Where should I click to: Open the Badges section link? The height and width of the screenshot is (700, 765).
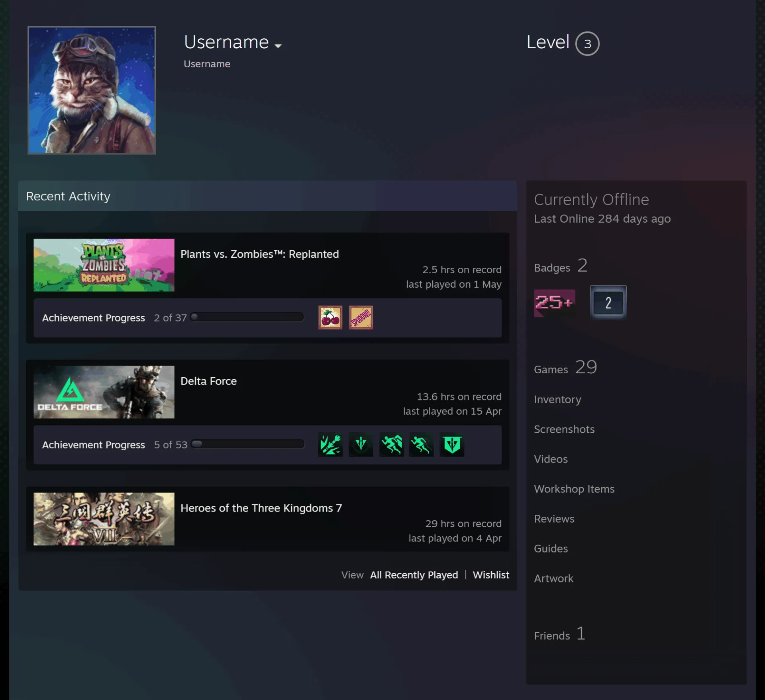point(561,266)
